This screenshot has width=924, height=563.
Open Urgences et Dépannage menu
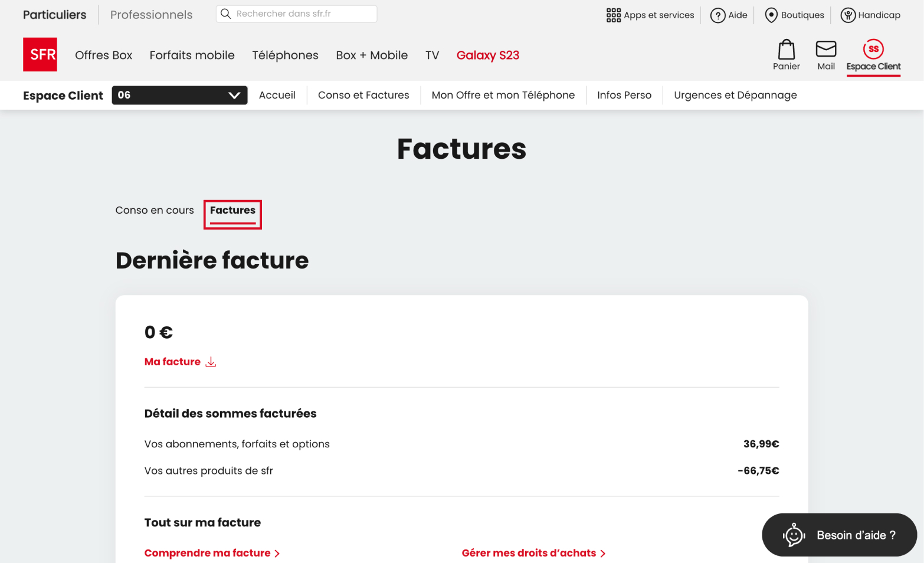[x=735, y=95]
